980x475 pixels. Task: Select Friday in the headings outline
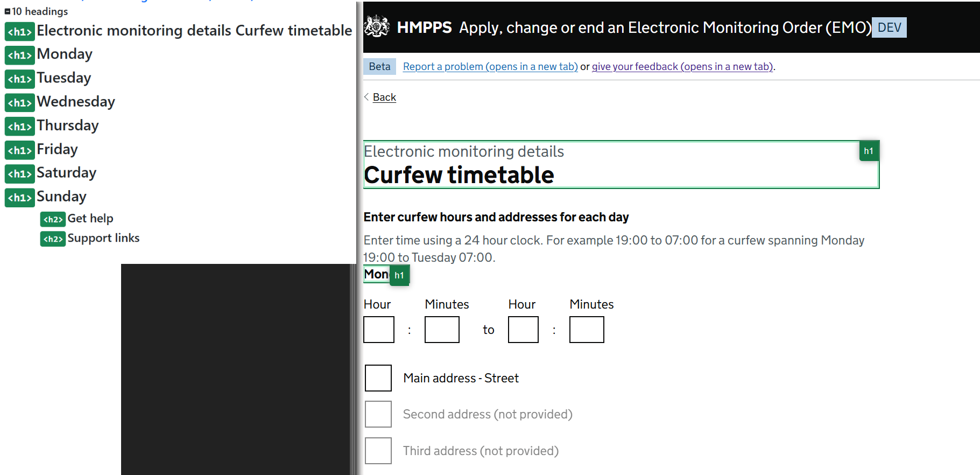pos(57,149)
